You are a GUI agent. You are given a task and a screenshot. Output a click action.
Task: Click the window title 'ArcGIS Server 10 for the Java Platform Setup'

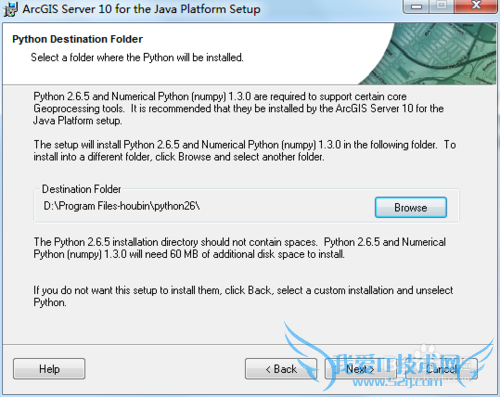[x=141, y=9]
